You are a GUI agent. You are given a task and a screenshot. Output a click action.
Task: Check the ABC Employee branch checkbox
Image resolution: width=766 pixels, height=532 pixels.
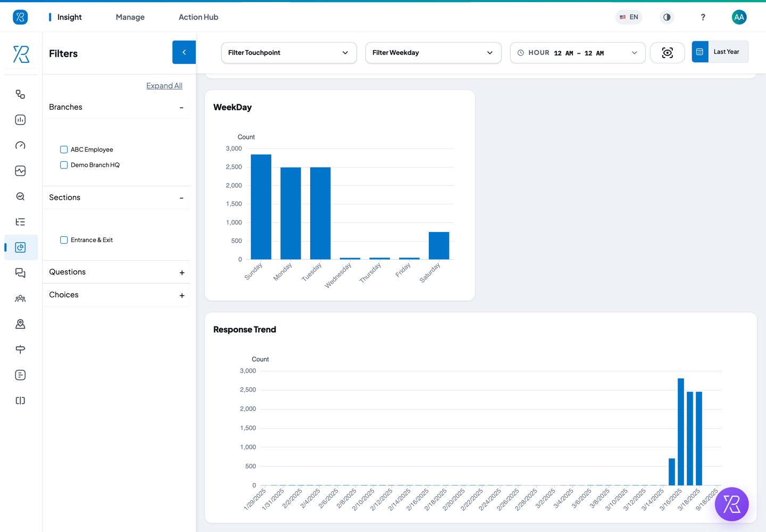pos(64,149)
